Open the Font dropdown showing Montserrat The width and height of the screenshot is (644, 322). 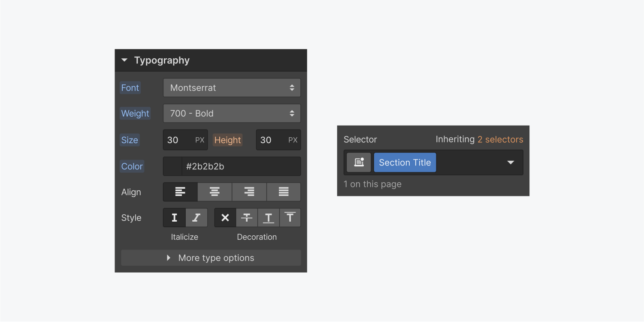(x=232, y=88)
